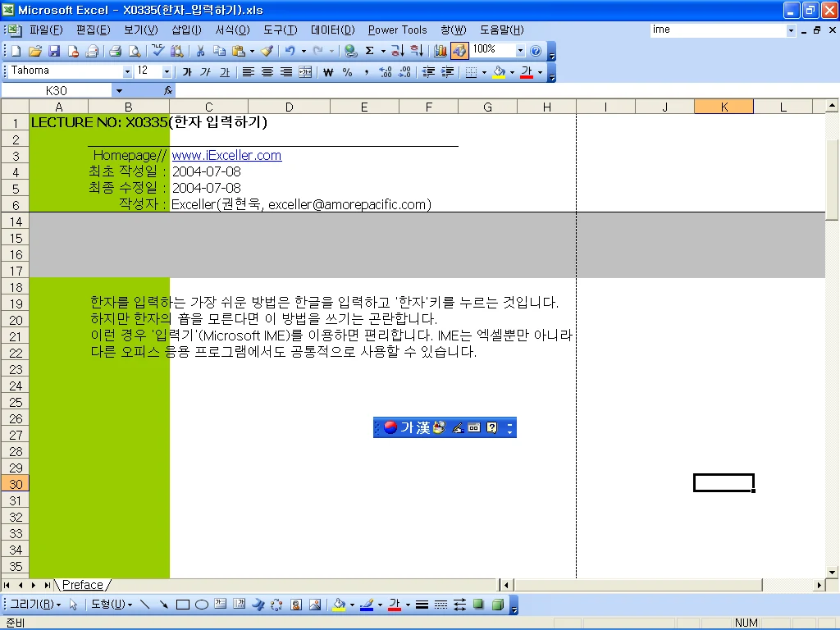Open the font color dropdown arrow
The image size is (840, 630).
pos(540,72)
